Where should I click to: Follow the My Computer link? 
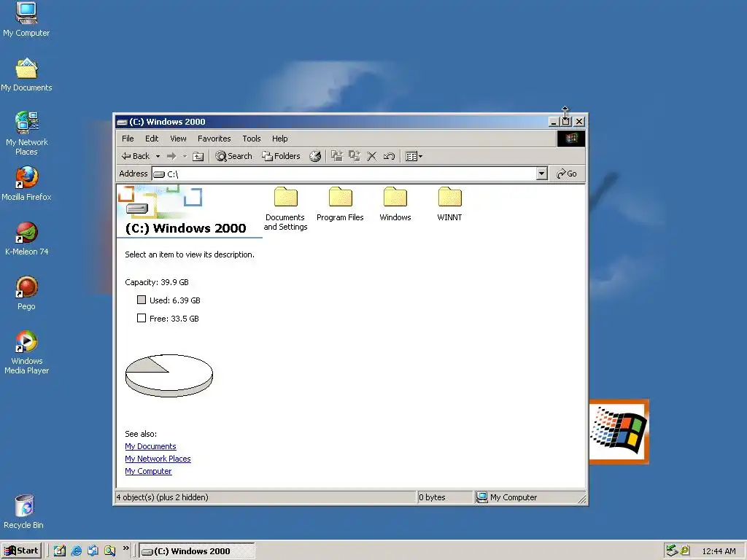click(148, 471)
